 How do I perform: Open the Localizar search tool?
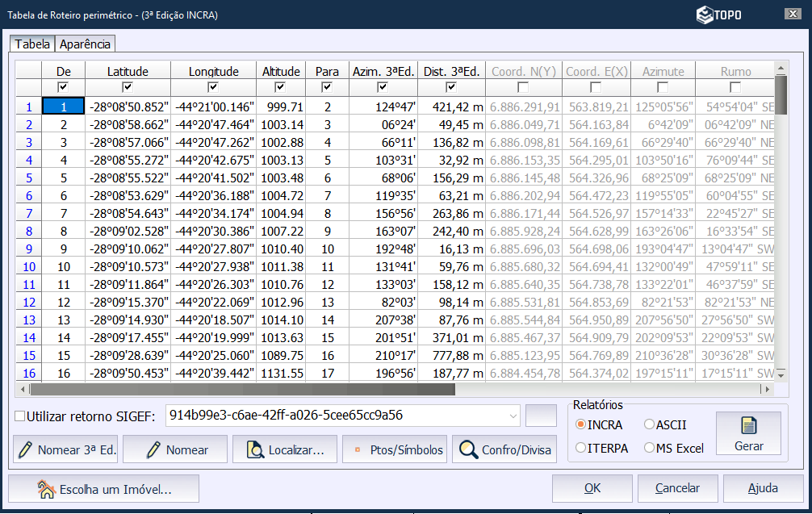(285, 449)
